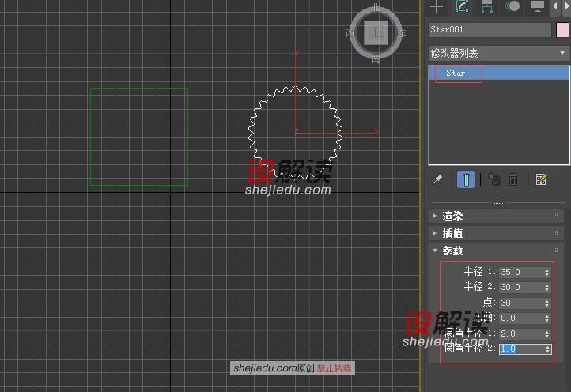Screen dimensions: 571x392
Task: Click the 半径 1 value field
Action: 520,272
